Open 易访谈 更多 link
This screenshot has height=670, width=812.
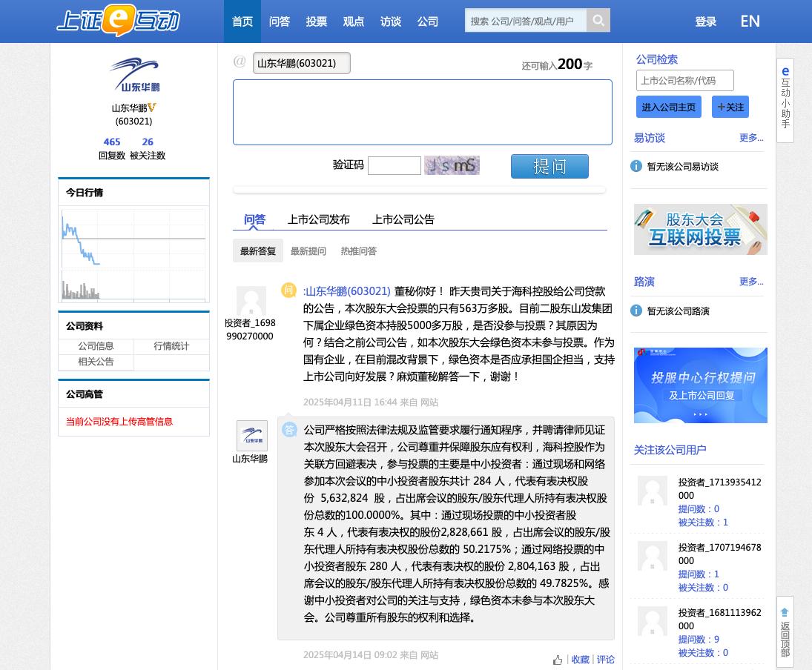click(x=750, y=138)
